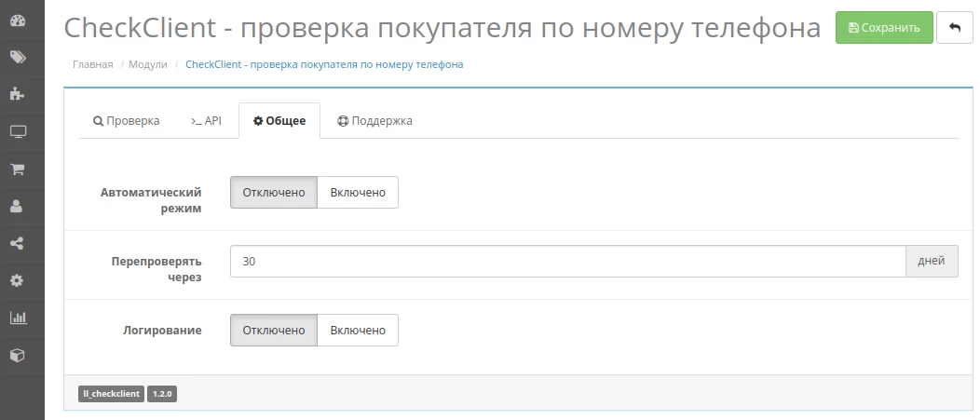
Task: Click the back arrow button
Action: point(954,28)
